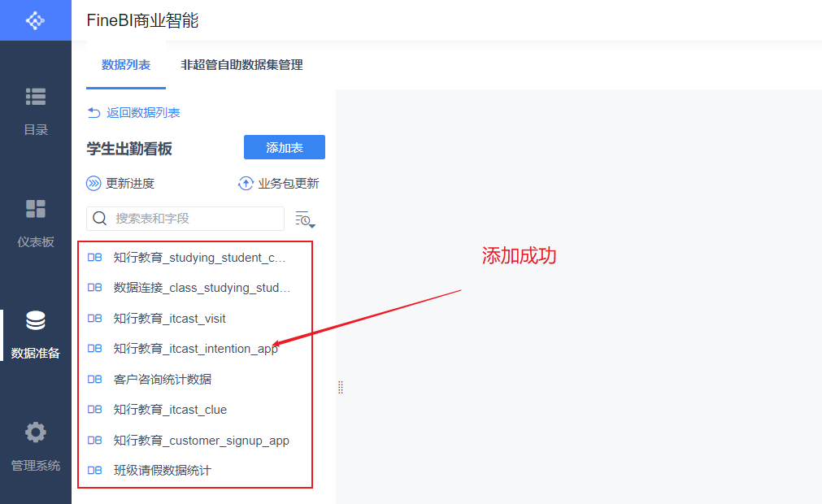Click the 返回数据列表 link
822x504 pixels.
(x=143, y=113)
